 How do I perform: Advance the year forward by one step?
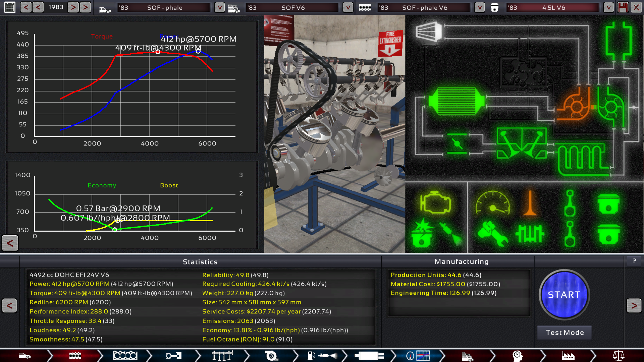pos(73,7)
